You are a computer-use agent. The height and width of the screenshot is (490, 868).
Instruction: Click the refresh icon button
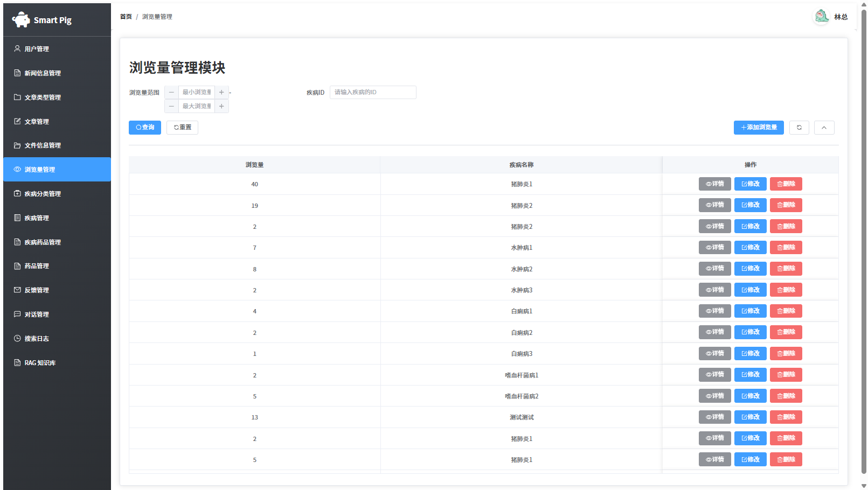(799, 128)
